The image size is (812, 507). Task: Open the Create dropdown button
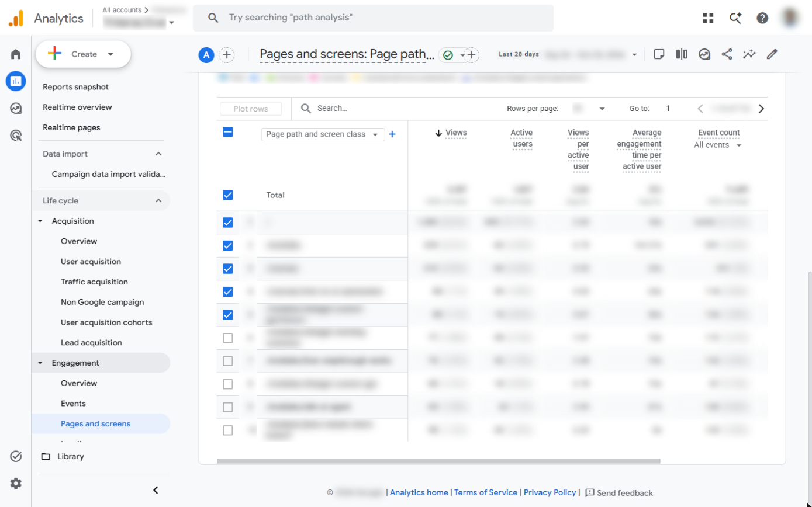click(x=83, y=54)
